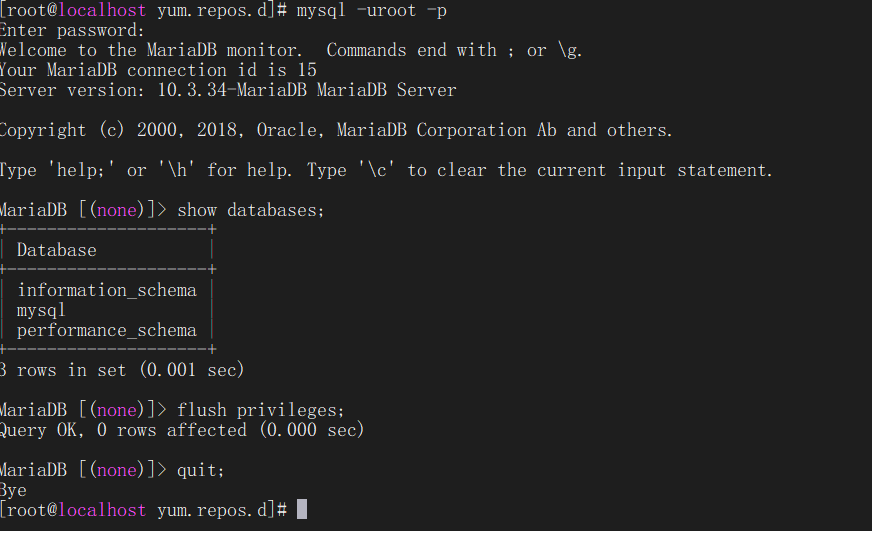Click the "flush privileges;" command
Image resolution: width=872 pixels, height=536 pixels.
261,410
